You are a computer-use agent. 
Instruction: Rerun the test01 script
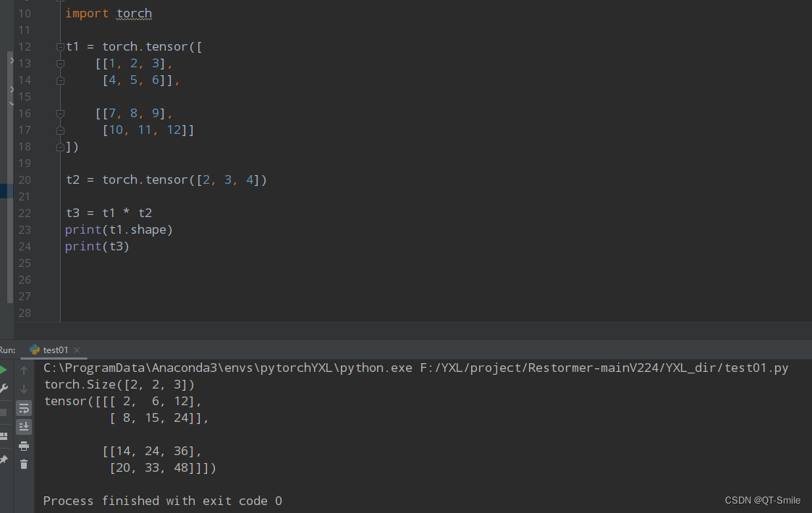pyautogui.click(x=4, y=371)
